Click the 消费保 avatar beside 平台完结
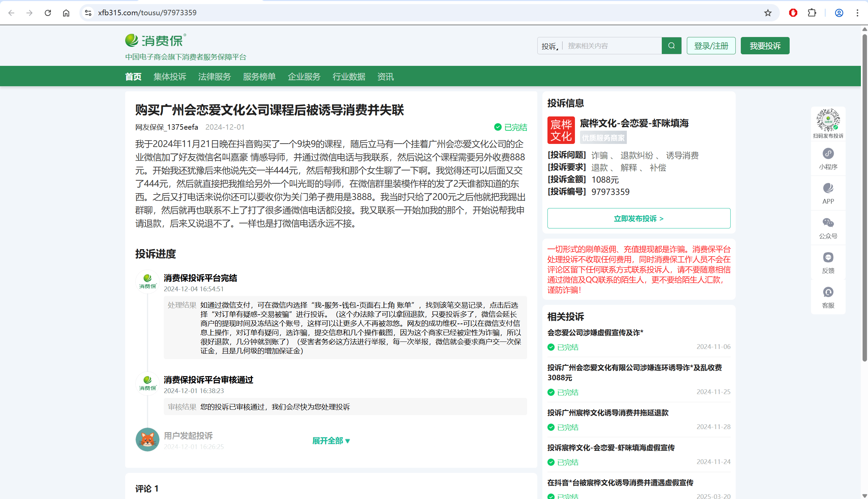This screenshot has width=868, height=499. (148, 281)
